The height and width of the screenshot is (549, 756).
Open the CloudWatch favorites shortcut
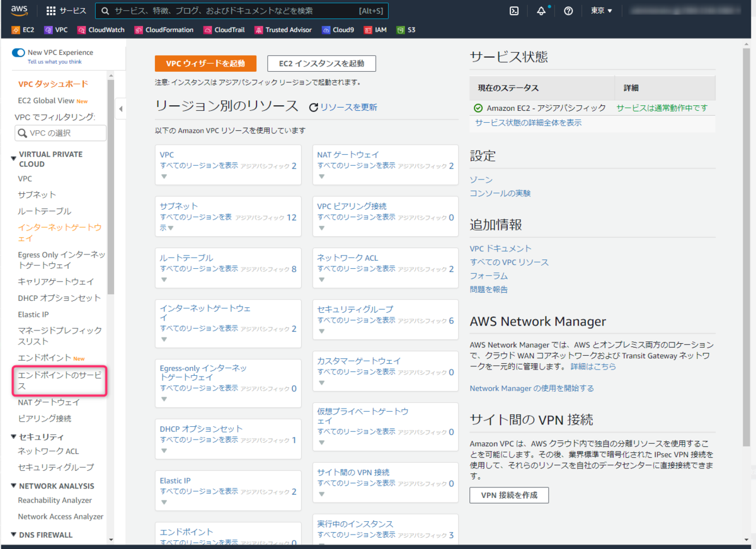101,30
